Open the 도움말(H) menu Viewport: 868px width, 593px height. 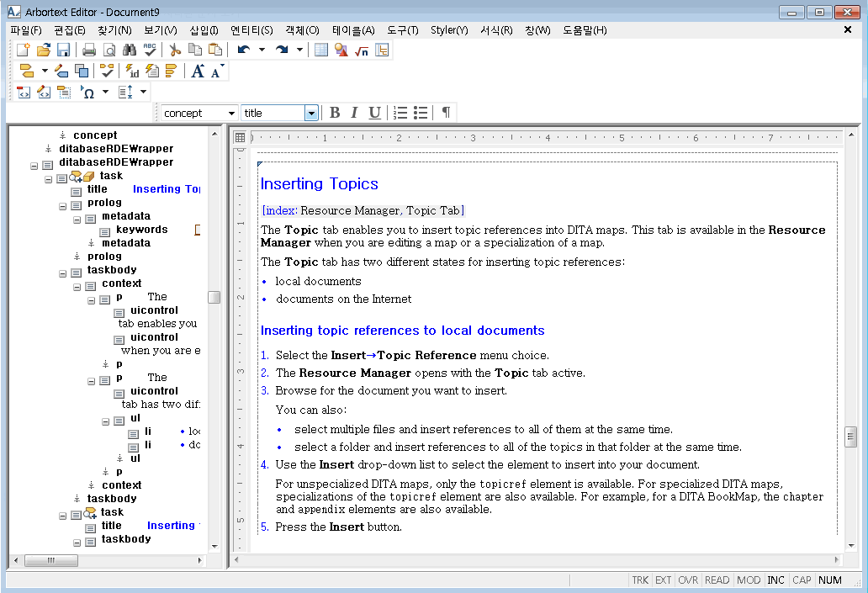(x=585, y=30)
